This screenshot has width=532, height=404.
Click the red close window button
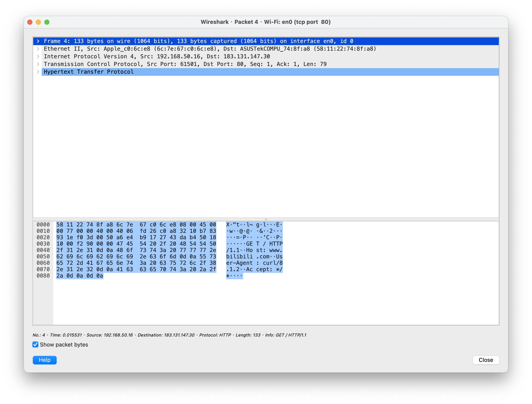pos(30,22)
